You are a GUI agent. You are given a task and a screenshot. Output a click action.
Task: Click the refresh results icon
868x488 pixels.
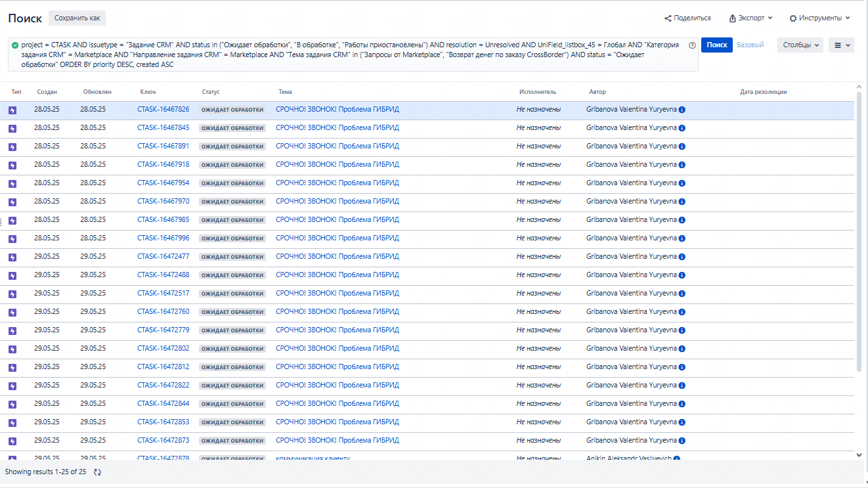tap(98, 472)
